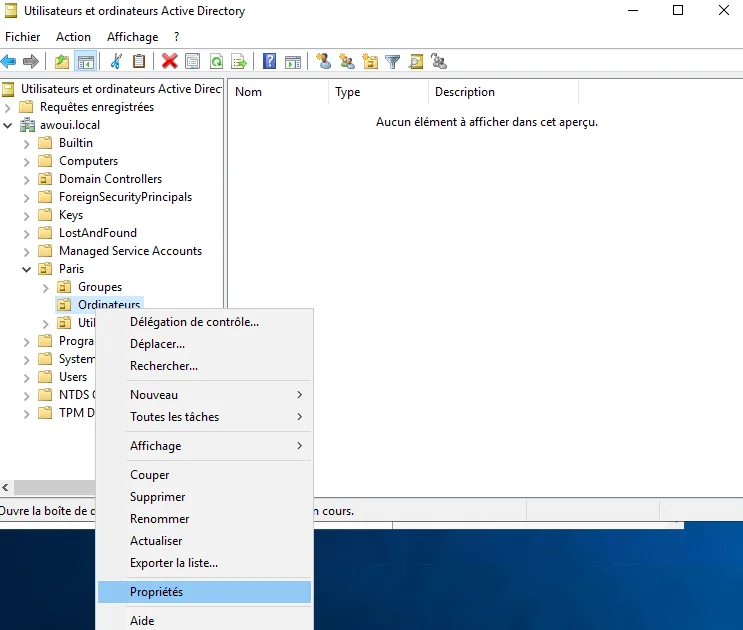This screenshot has width=743, height=630.
Task: Expand the Computers container
Action: coord(27,162)
